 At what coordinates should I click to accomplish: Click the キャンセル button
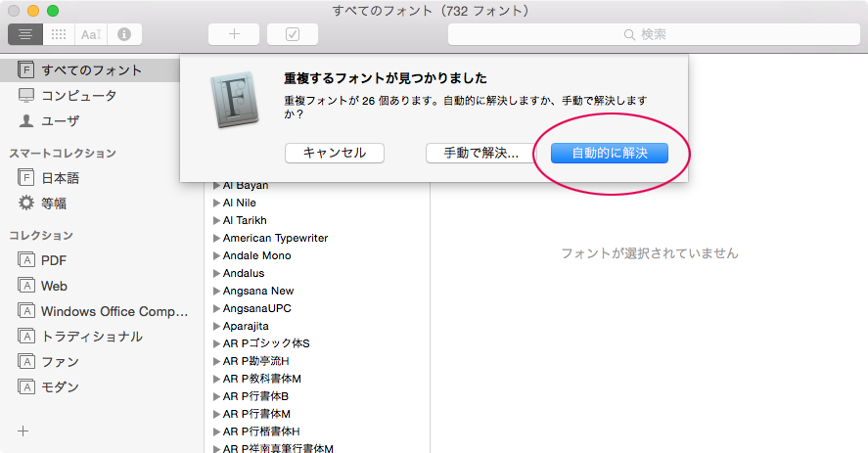click(335, 153)
